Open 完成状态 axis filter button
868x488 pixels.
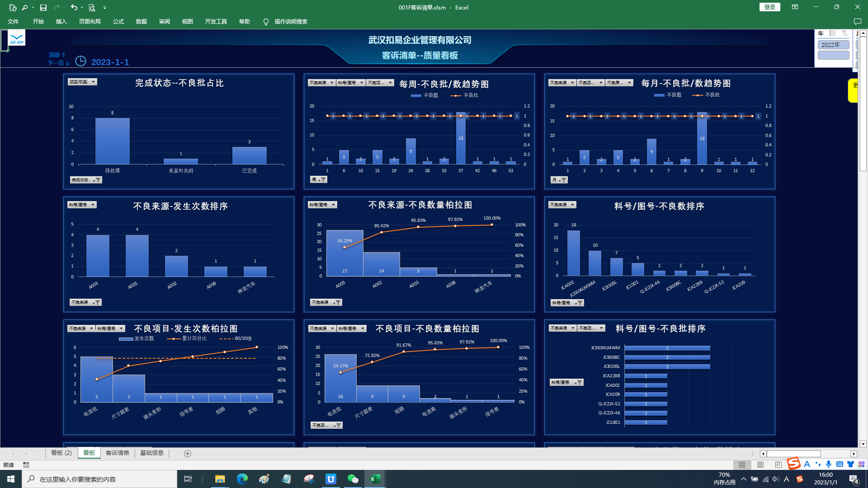click(86, 180)
